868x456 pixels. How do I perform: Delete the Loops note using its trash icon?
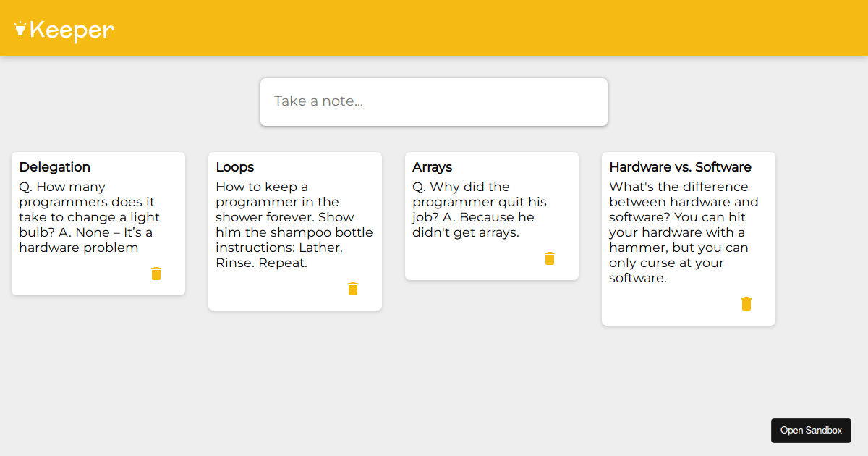point(353,289)
